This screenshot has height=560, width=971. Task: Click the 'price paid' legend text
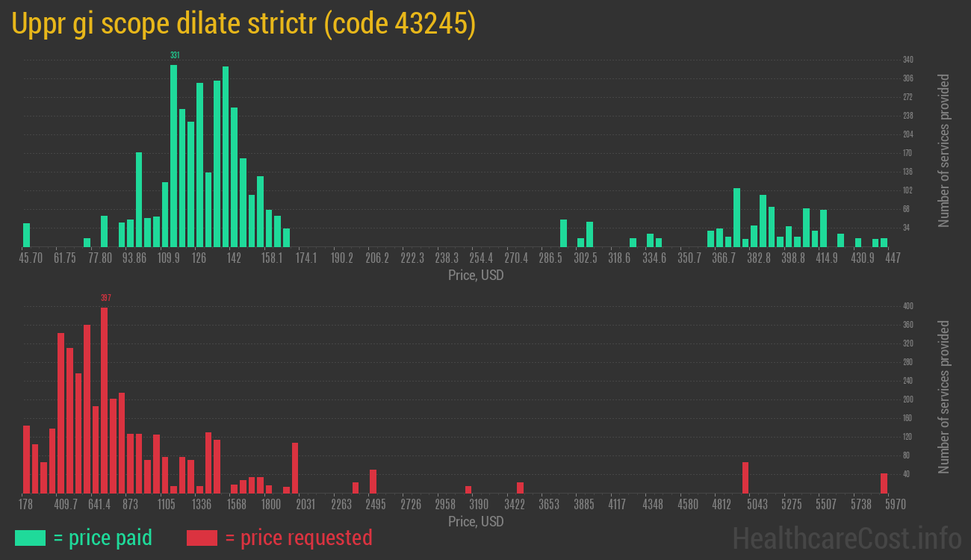[x=103, y=538]
